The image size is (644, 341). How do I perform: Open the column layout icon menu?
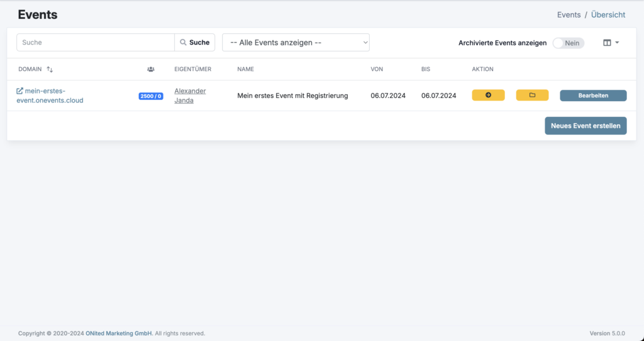click(x=611, y=43)
